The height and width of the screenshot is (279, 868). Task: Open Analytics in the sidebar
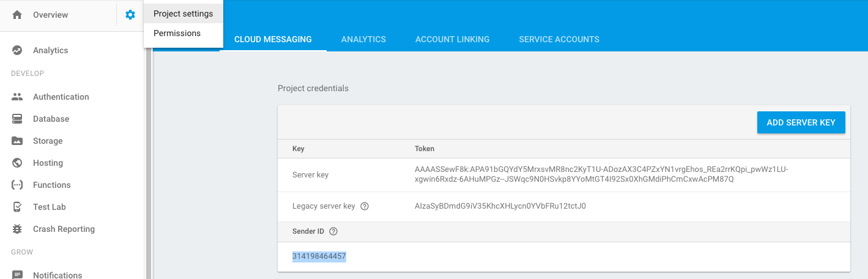click(51, 50)
